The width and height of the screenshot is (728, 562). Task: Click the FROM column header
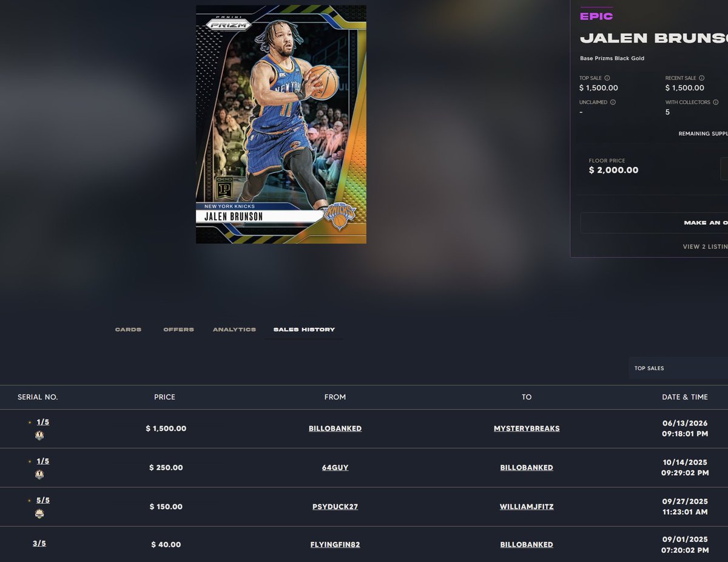point(335,397)
